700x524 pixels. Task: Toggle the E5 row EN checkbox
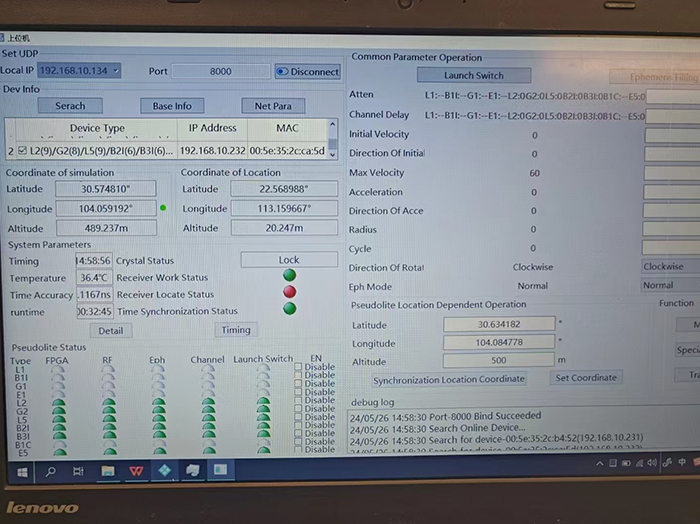[298, 451]
